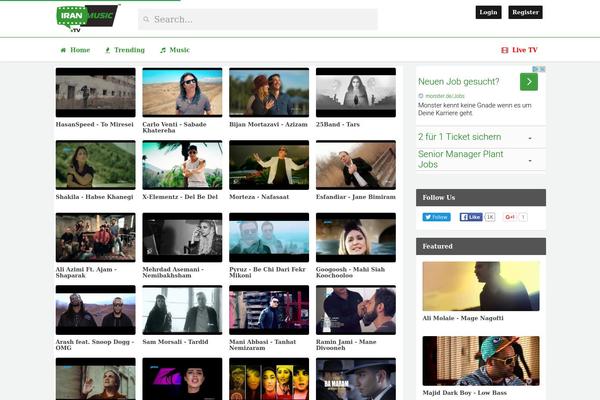600x400 pixels.
Task: Open Arash feat. Snoop Dogg thumbnail
Action: click(x=96, y=310)
